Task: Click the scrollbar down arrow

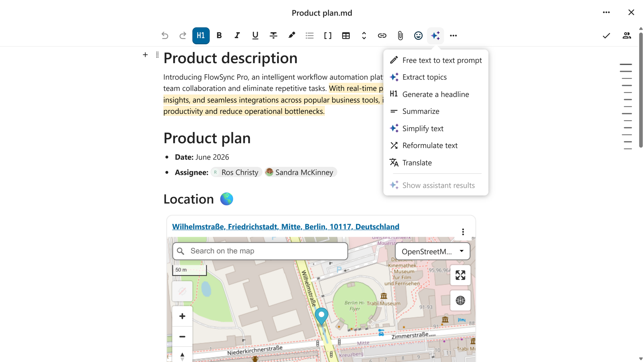Action: (641, 359)
